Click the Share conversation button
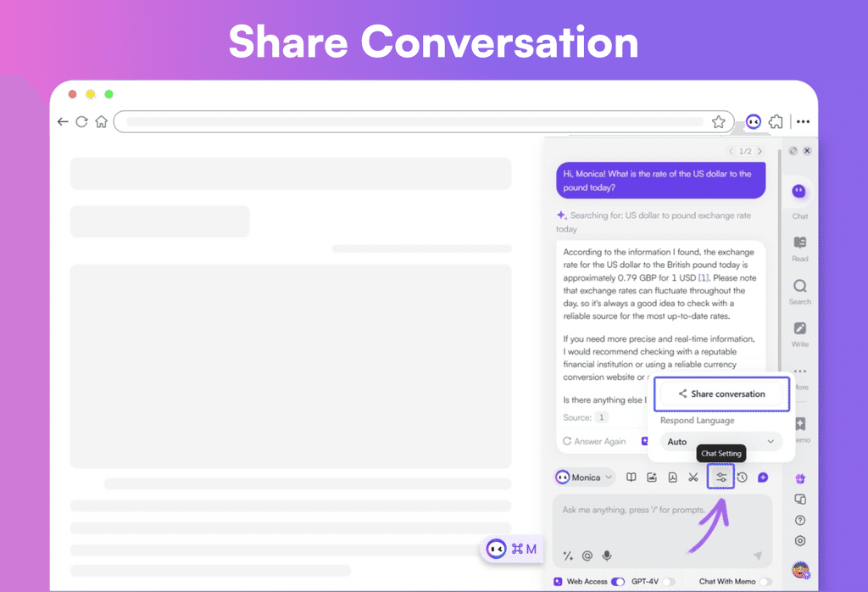The height and width of the screenshot is (592, 868). (x=721, y=394)
